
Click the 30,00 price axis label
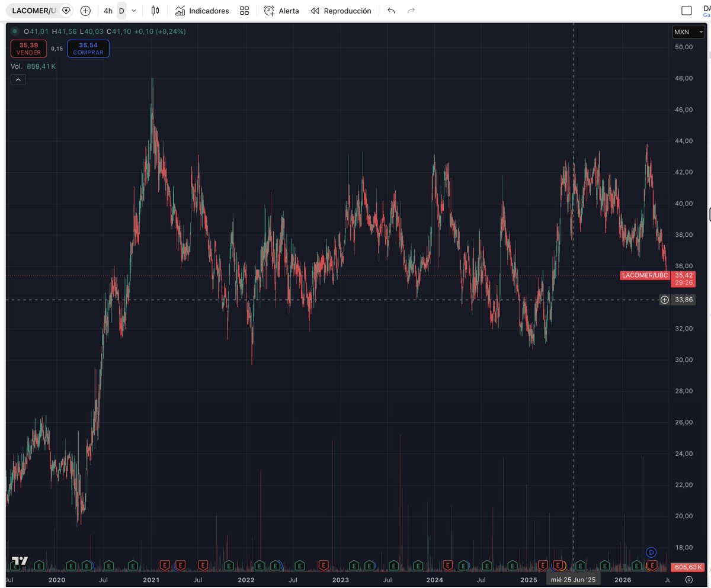(x=684, y=359)
